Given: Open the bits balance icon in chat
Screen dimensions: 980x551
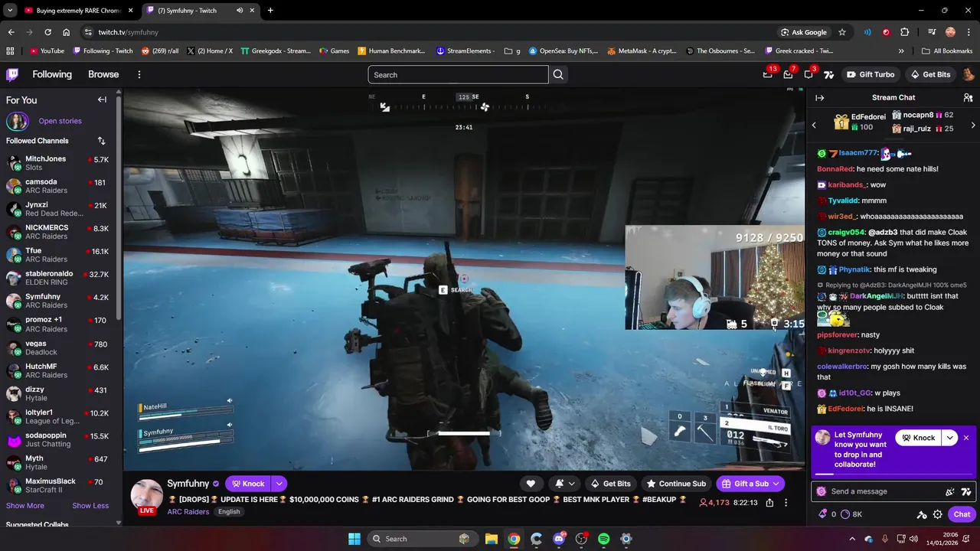Looking at the screenshot, I should point(827,514).
